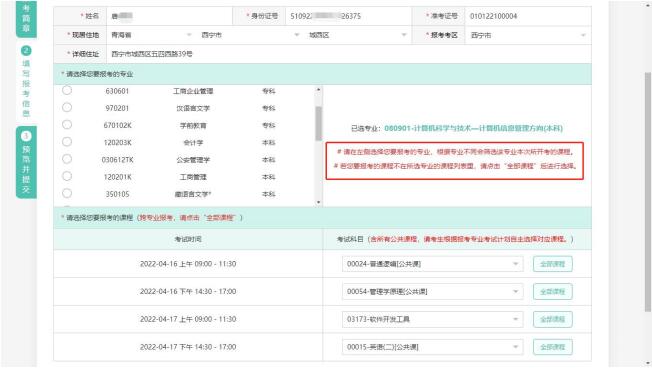Open course dropdown showing 03173

pyautogui.click(x=432, y=319)
